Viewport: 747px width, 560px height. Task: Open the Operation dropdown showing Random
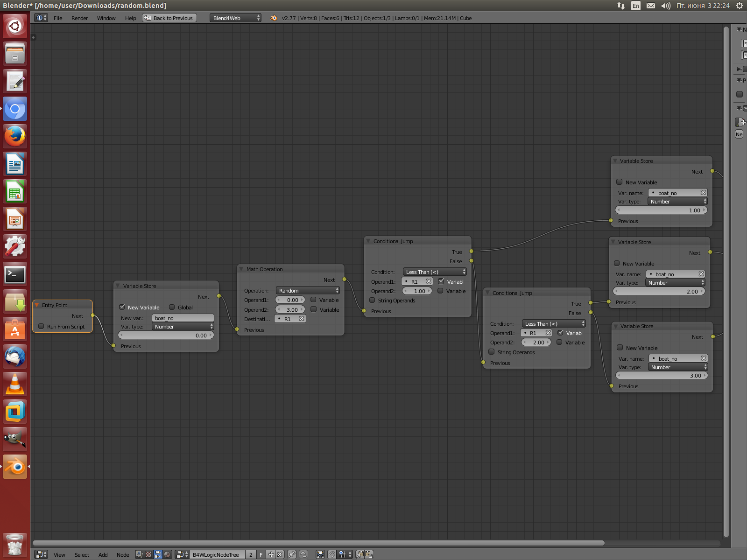pyautogui.click(x=307, y=290)
